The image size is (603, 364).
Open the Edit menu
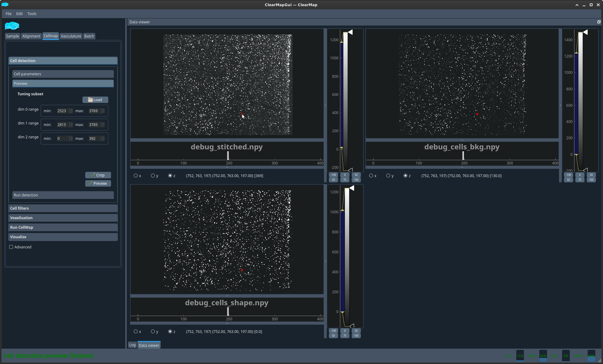[x=19, y=14]
